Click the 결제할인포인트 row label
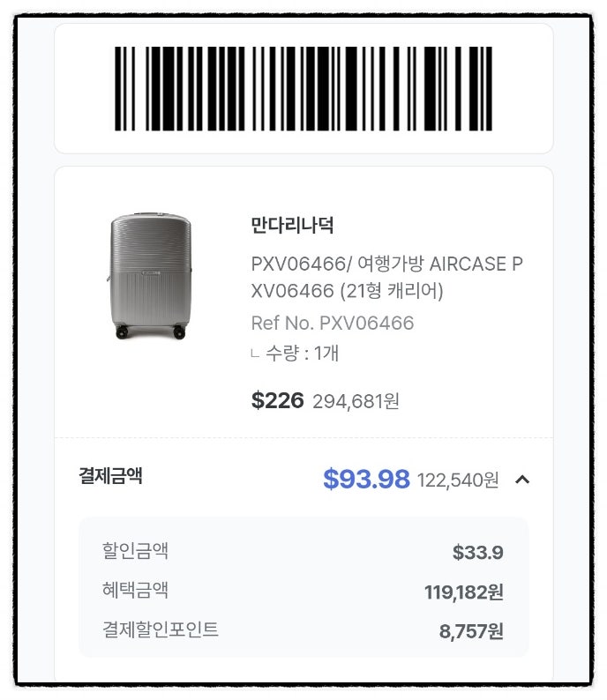 [161, 629]
